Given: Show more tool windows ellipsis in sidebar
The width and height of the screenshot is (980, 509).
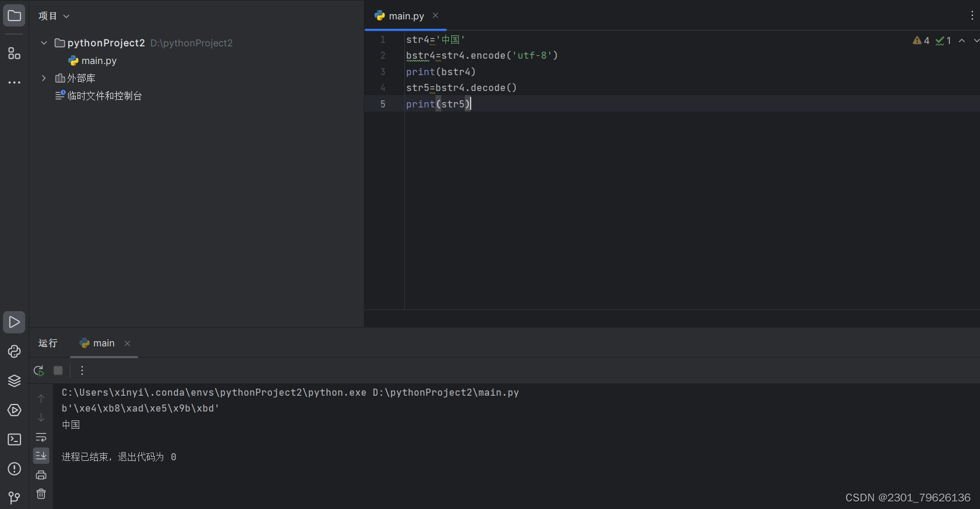Looking at the screenshot, I should 14,83.
